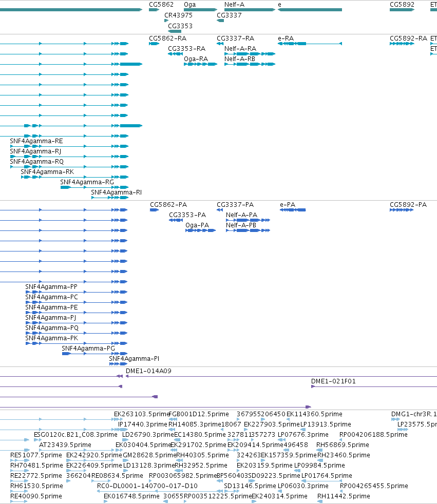Click the Oga gene label
Screen dimensions: 437x504
point(189,5)
